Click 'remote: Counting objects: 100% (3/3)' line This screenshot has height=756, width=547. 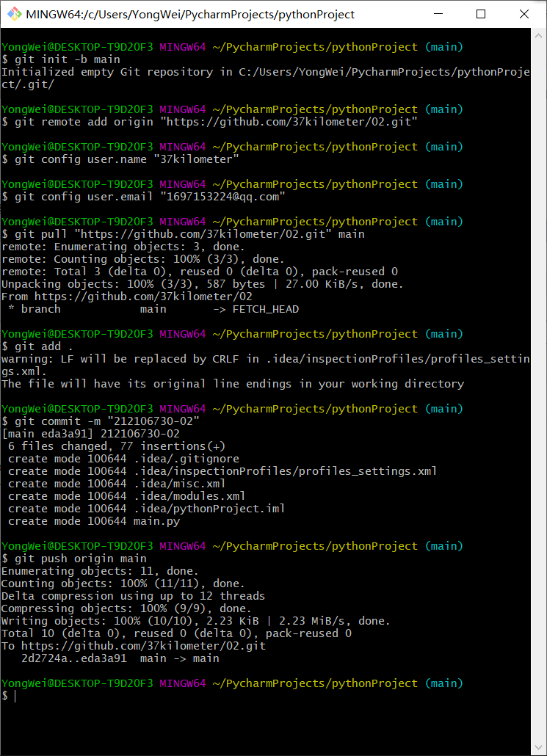142,259
